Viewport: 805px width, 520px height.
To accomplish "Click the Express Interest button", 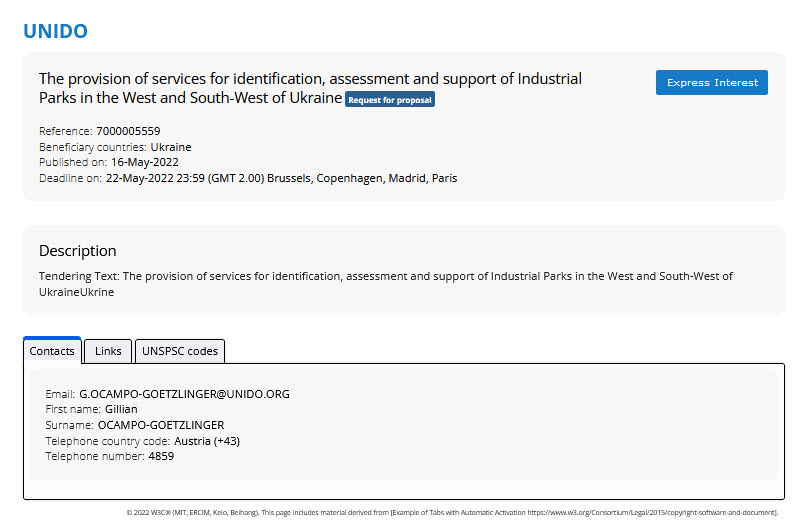I will point(711,83).
